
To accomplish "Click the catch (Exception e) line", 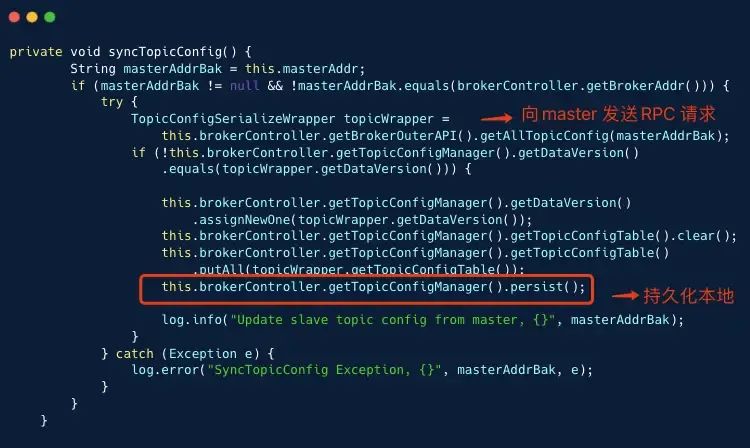I will [188, 354].
